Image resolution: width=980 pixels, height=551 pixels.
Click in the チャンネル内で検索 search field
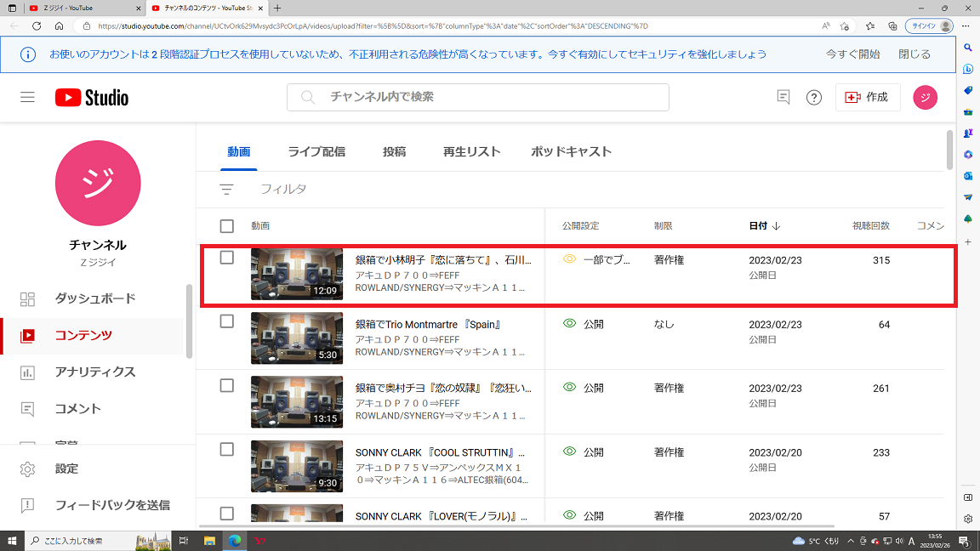(x=478, y=98)
